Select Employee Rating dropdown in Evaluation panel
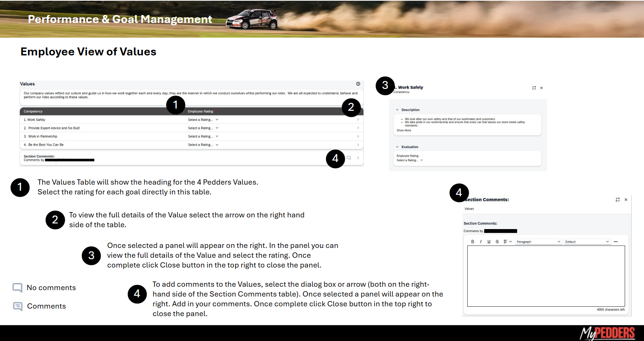 (410, 160)
